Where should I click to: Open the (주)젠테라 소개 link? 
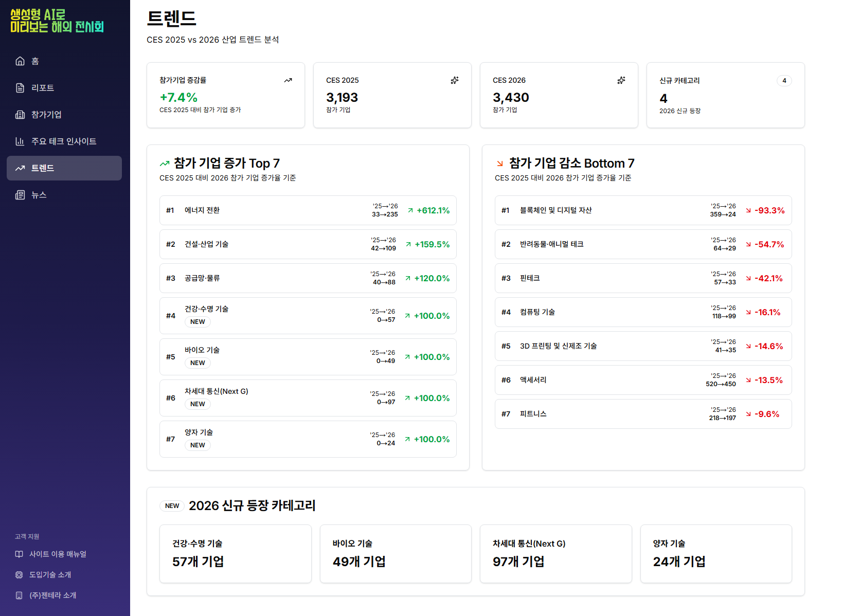52,595
